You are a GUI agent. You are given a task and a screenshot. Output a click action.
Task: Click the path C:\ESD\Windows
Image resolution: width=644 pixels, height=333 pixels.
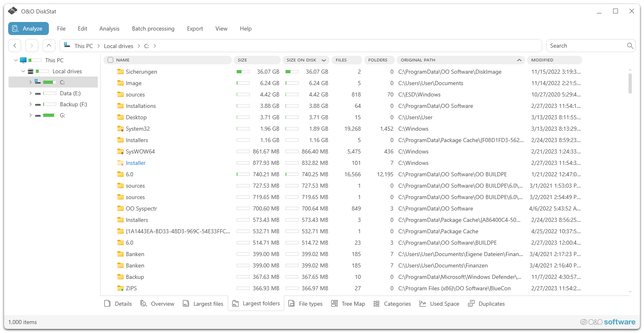(x=420, y=94)
